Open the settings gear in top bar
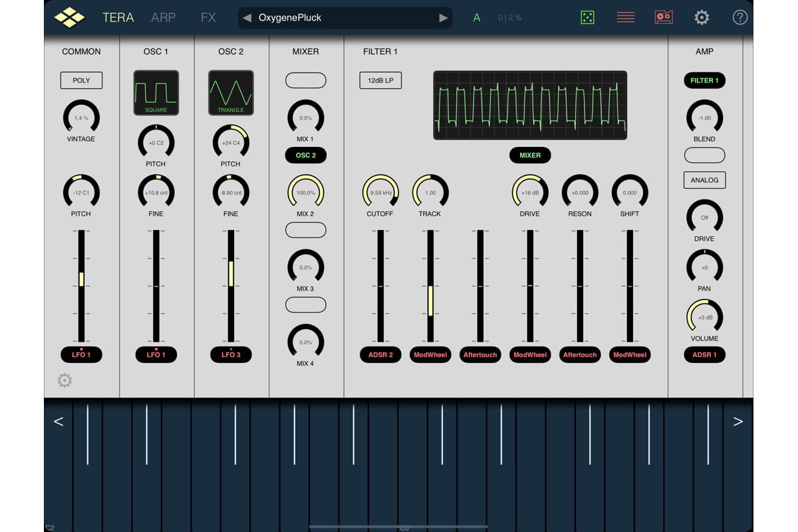This screenshot has height=532, width=798. tap(702, 17)
